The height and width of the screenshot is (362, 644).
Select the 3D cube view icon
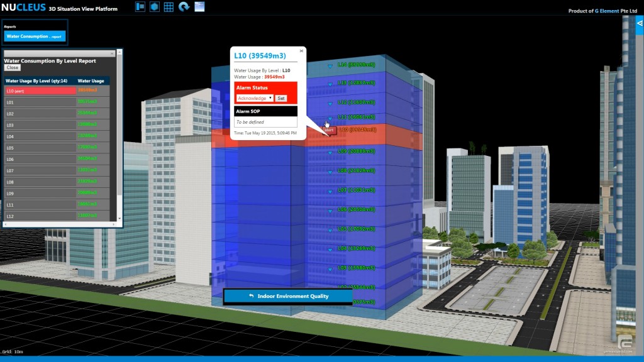pyautogui.click(x=155, y=6)
